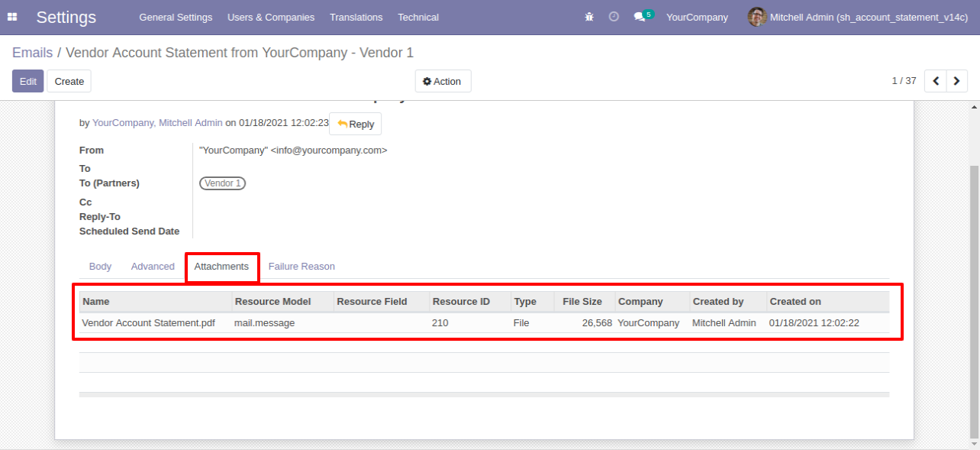Sort by Resource Field column header
The height and width of the screenshot is (450, 980).
pos(382,302)
